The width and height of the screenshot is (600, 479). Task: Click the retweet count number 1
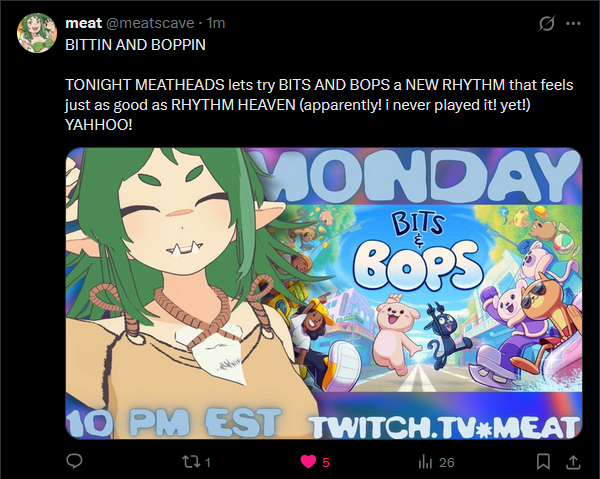pyautogui.click(x=208, y=463)
